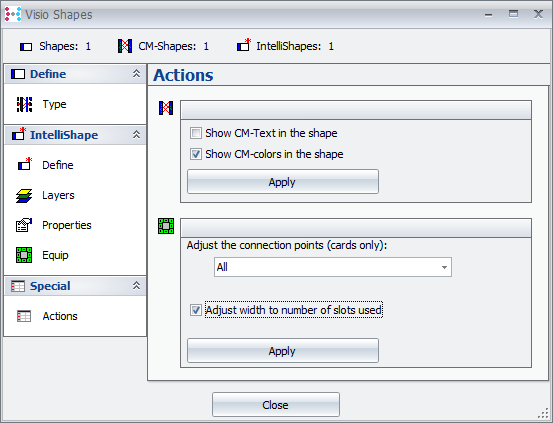The width and height of the screenshot is (553, 423).
Task: Click the Close button at the bottom
Action: (276, 405)
